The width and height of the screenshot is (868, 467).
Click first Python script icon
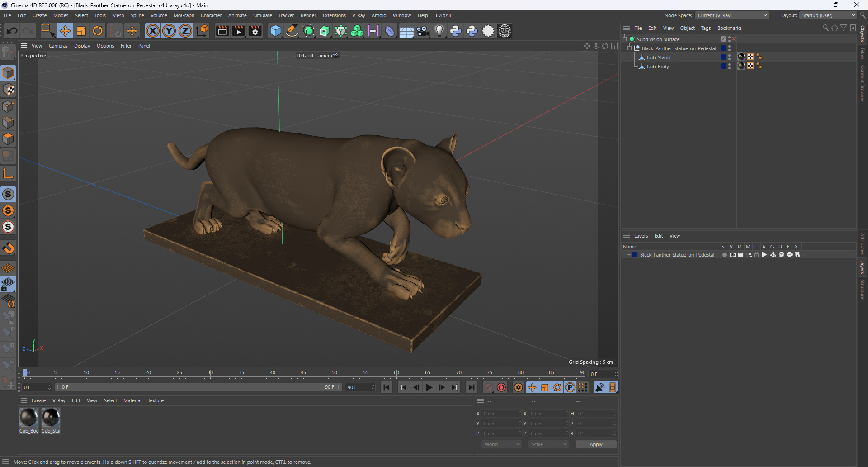click(x=456, y=31)
